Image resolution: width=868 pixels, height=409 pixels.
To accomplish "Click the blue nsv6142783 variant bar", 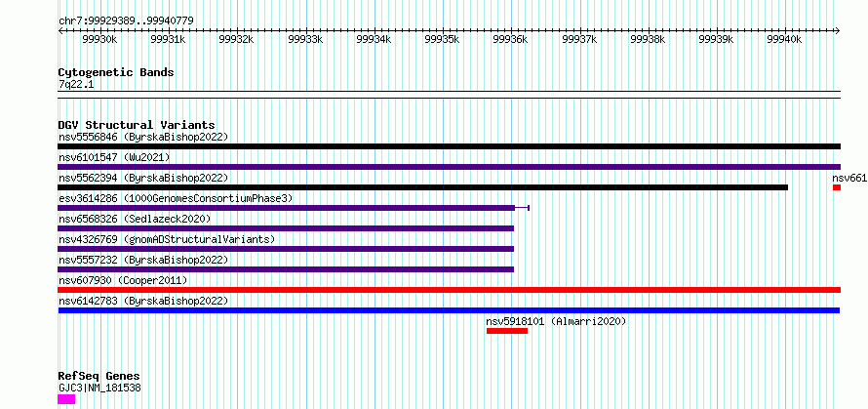I will pyautogui.click(x=449, y=310).
